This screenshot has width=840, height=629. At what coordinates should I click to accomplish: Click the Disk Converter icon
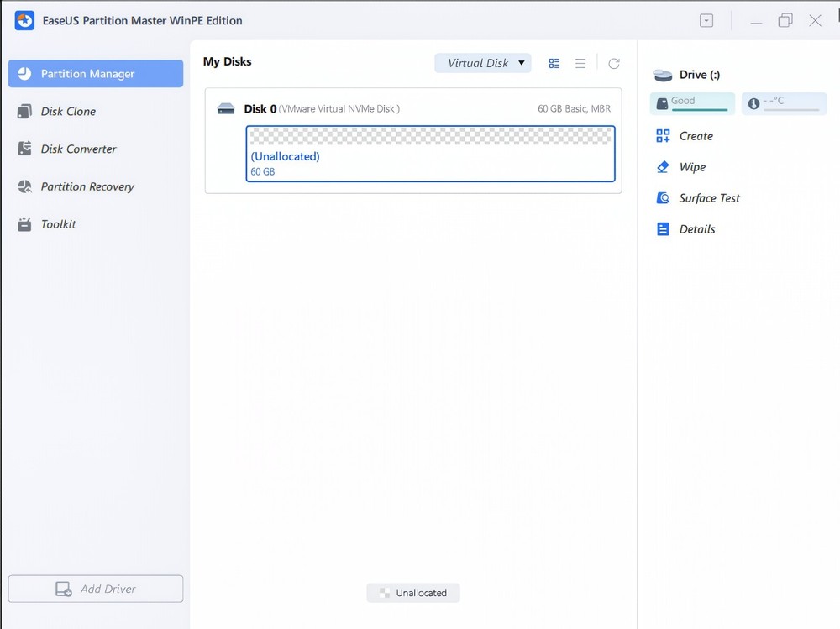click(24, 149)
